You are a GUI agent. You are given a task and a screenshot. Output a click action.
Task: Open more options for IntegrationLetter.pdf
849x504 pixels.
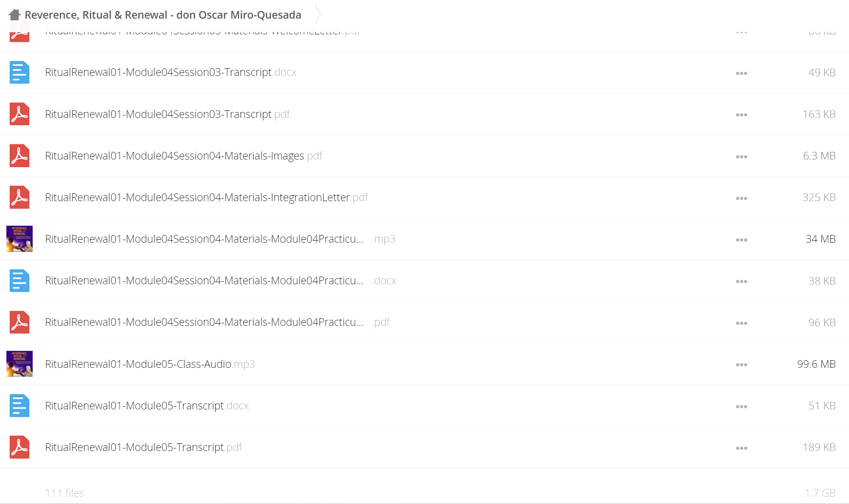coord(742,199)
